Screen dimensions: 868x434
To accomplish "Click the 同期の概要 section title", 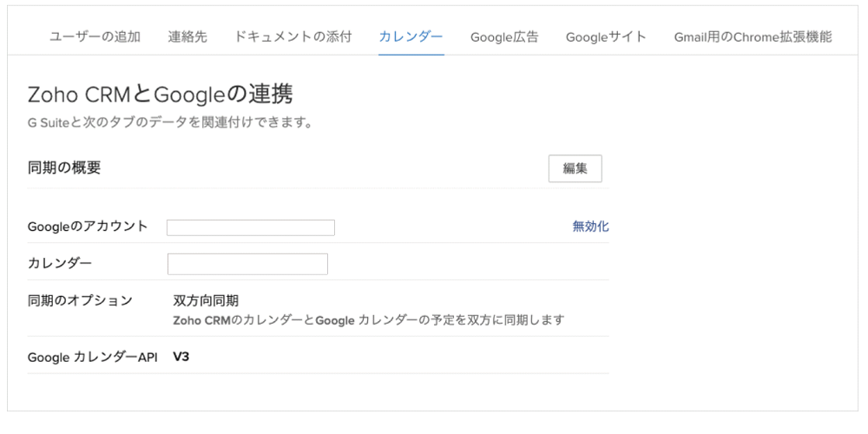I will pyautogui.click(x=64, y=168).
